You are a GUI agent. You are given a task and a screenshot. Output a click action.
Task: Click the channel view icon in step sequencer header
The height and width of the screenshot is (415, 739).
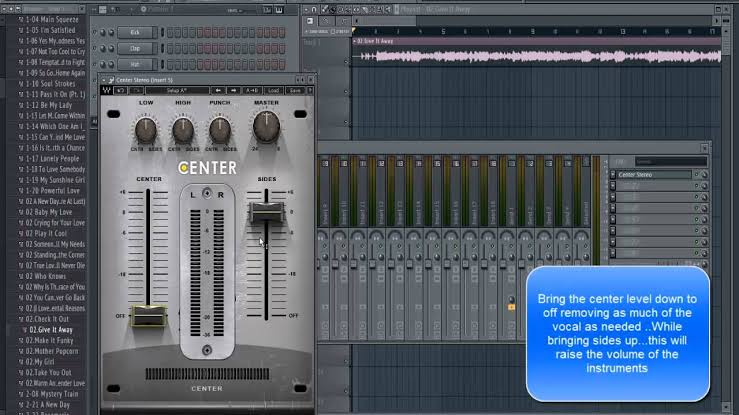click(103, 9)
